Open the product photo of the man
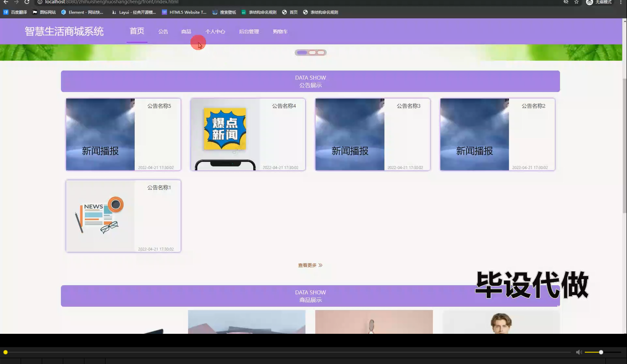Viewport: 627px width, 364px height. tap(501, 322)
